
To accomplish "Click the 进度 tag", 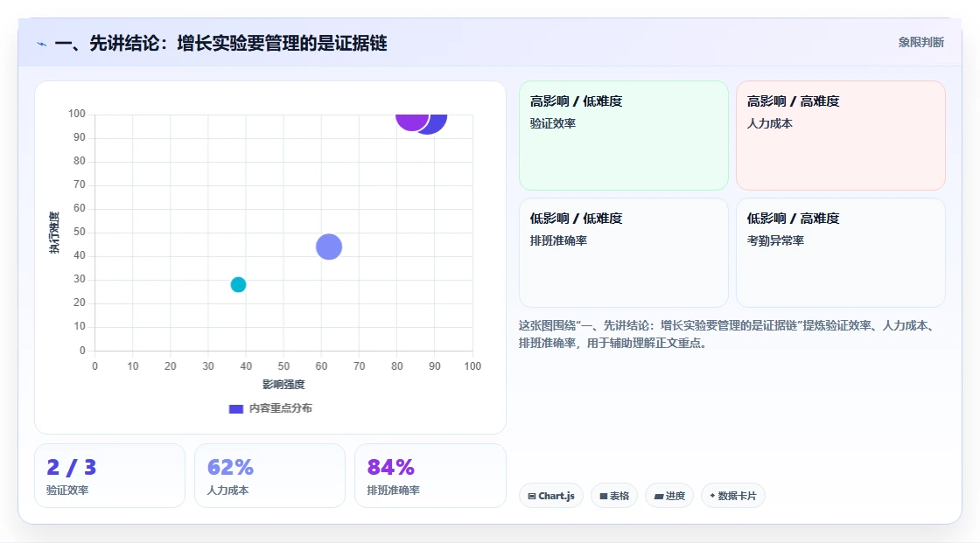I will [x=669, y=496].
